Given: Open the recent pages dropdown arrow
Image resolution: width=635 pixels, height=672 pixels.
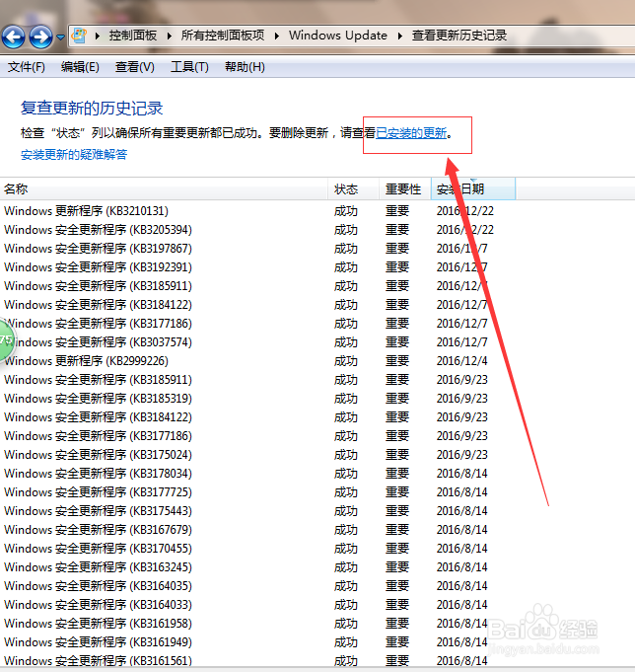Looking at the screenshot, I should (61, 37).
